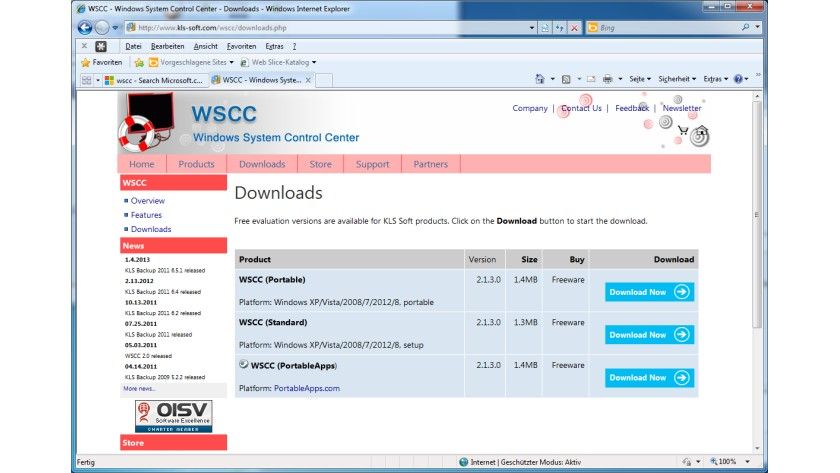Open the Downloads sidebar link
840x473 pixels.
(x=151, y=229)
